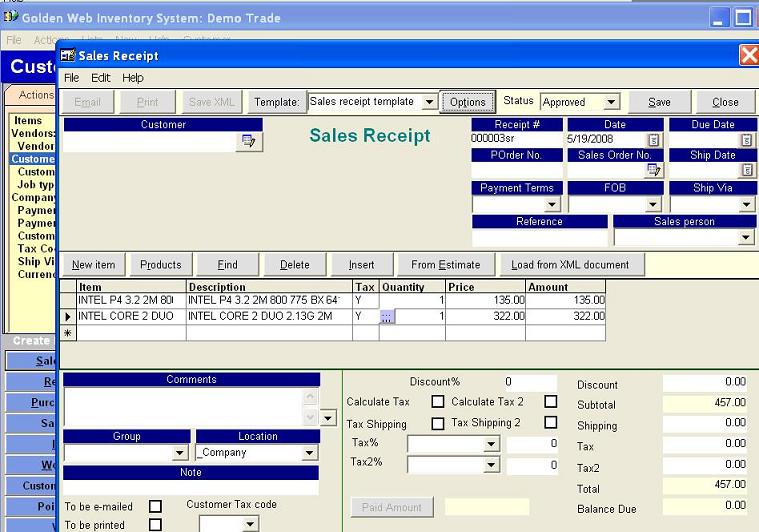Click the Find button

[228, 265]
